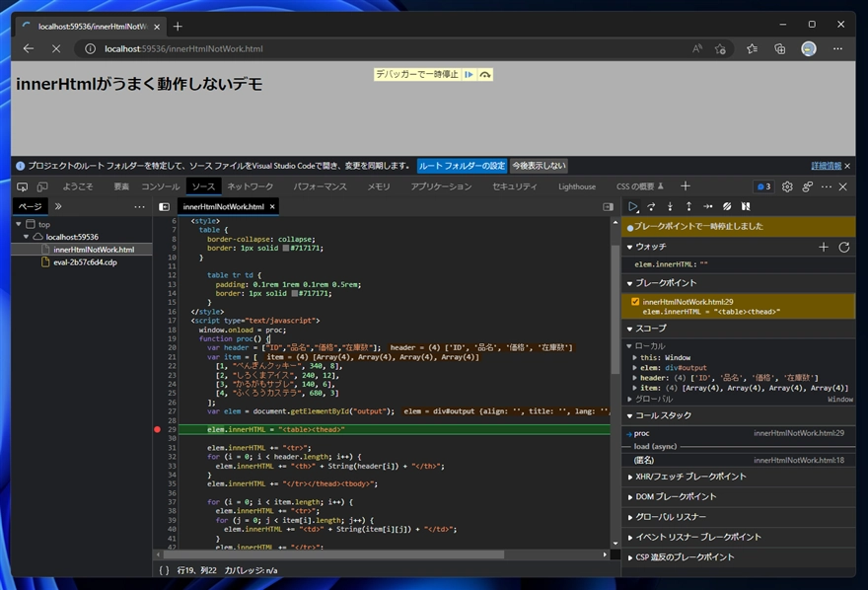Click the Step out of function icon
The height and width of the screenshot is (590, 868).
point(688,206)
